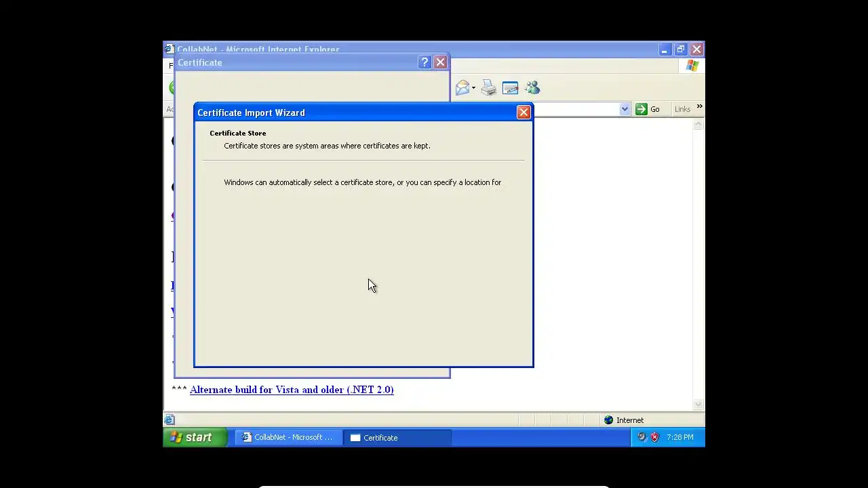Click the grey system tray icon beside the shield
Viewport: 868px width, 488px height.
[x=642, y=437]
